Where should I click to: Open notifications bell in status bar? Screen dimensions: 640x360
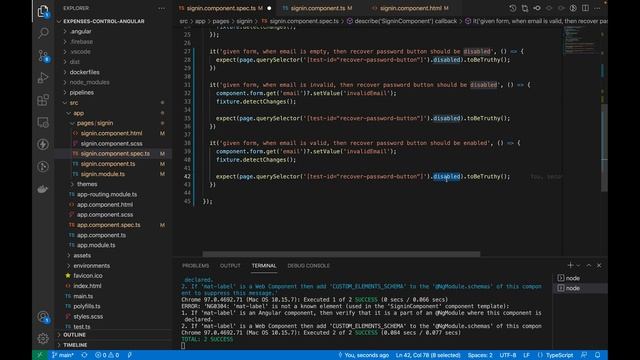598,355
